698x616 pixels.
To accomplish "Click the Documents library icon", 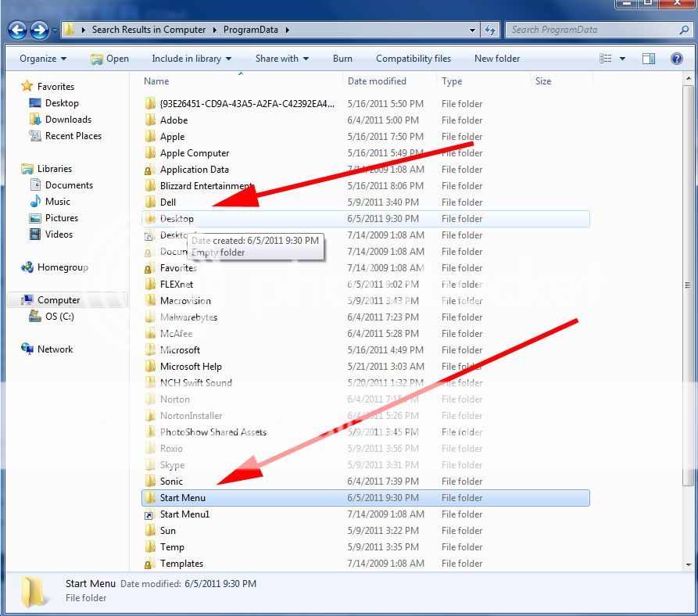I will pyautogui.click(x=35, y=184).
